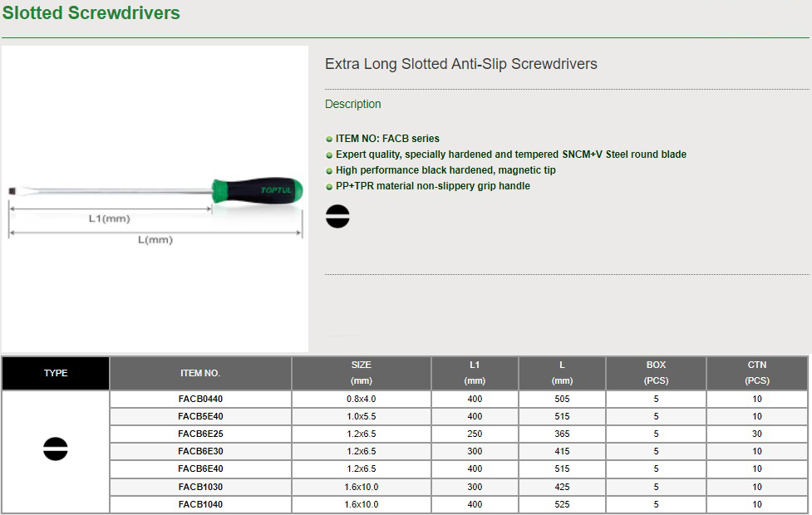Click the ITEM NO: FACB series bullet
This screenshot has height=515, width=812.
(387, 139)
